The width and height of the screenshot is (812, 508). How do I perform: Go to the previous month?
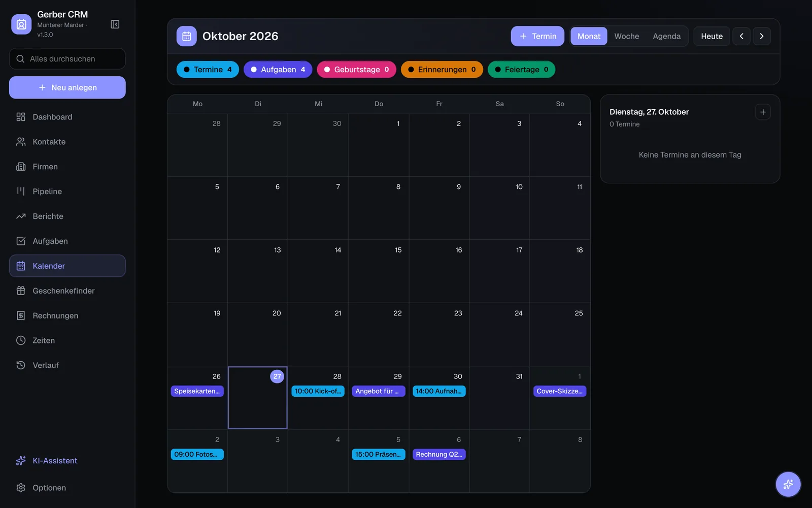(x=741, y=36)
